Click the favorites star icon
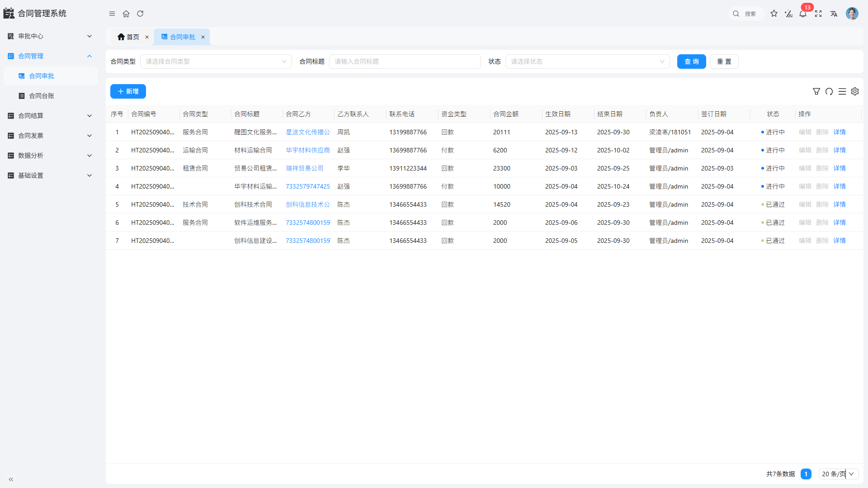This screenshot has height=488, width=868. point(774,14)
